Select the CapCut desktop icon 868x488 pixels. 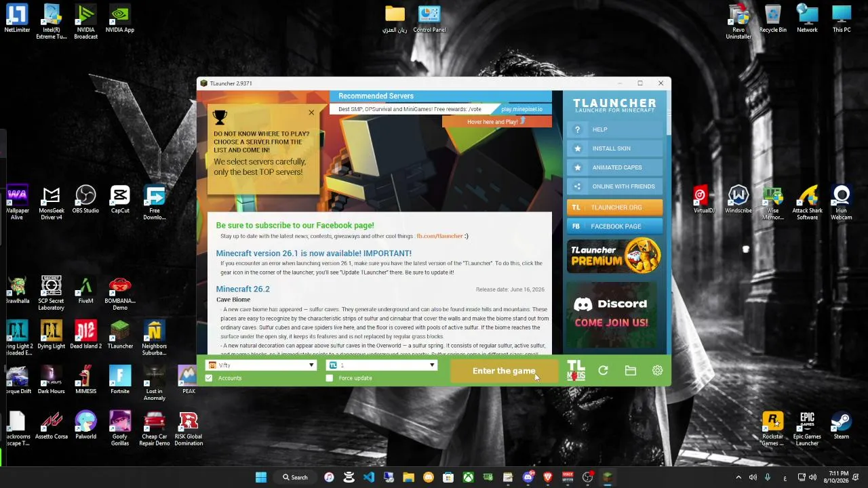(x=120, y=199)
